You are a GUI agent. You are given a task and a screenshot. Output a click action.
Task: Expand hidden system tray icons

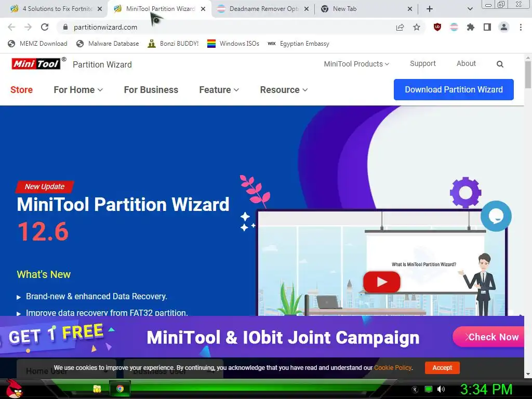point(415,390)
